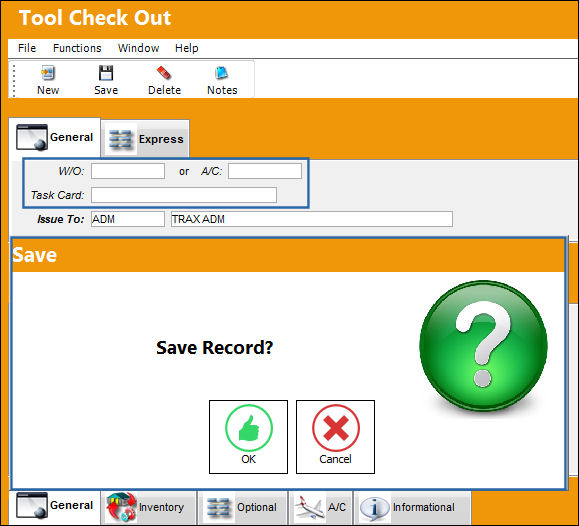
Task: Click the Task Card input field
Action: (184, 195)
